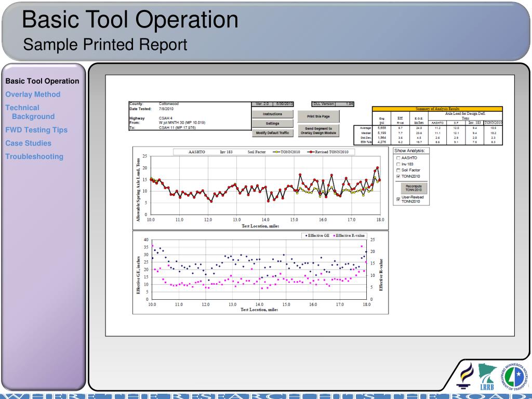Toggle User-Revised TONN2010 checkbox

(x=398, y=199)
